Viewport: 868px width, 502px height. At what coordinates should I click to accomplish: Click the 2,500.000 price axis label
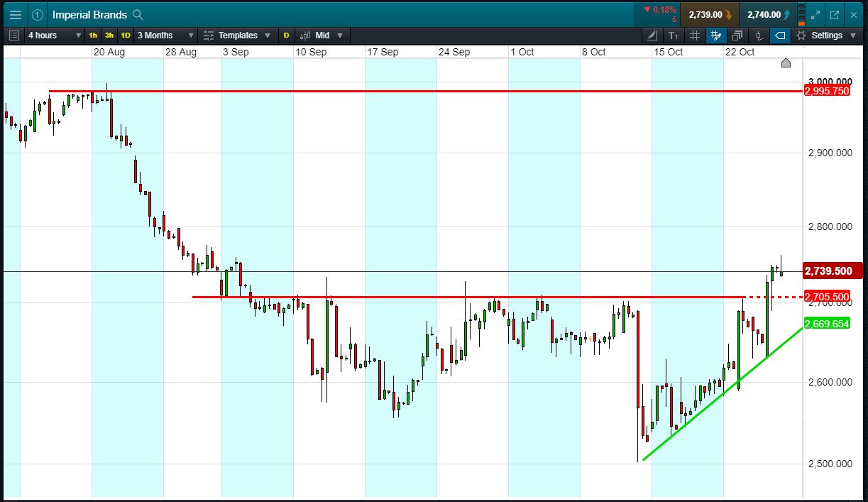pos(830,464)
